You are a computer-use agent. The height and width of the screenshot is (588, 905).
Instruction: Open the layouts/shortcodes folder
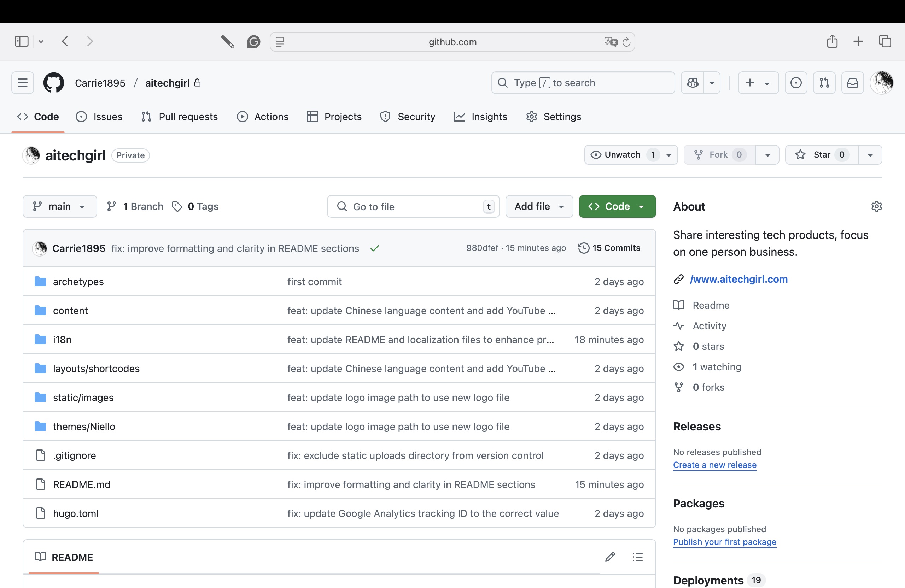96,368
